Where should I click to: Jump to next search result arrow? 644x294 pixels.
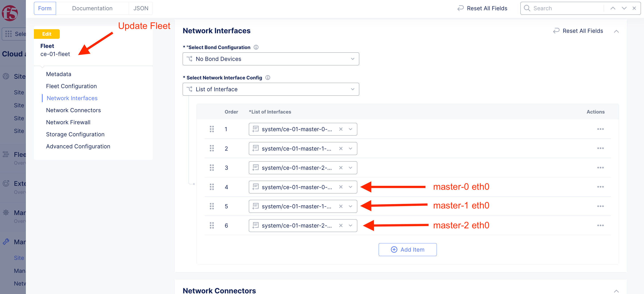[624, 8]
